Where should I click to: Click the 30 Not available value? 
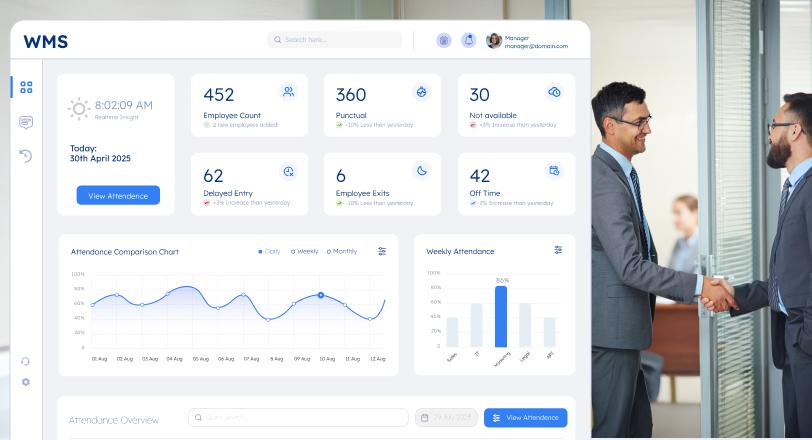(x=480, y=95)
